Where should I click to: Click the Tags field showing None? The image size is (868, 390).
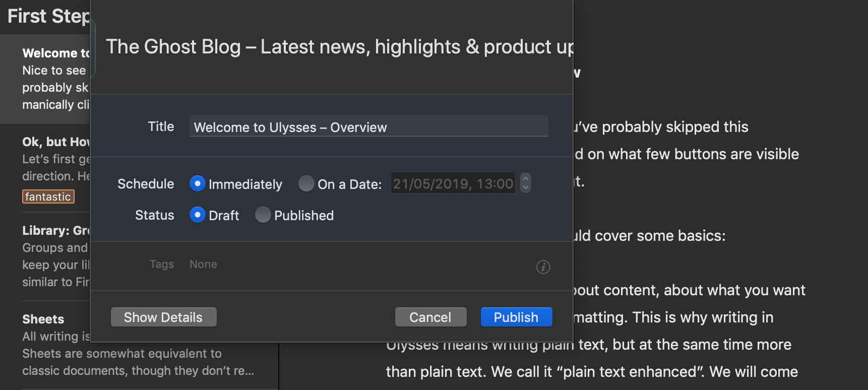point(203,265)
